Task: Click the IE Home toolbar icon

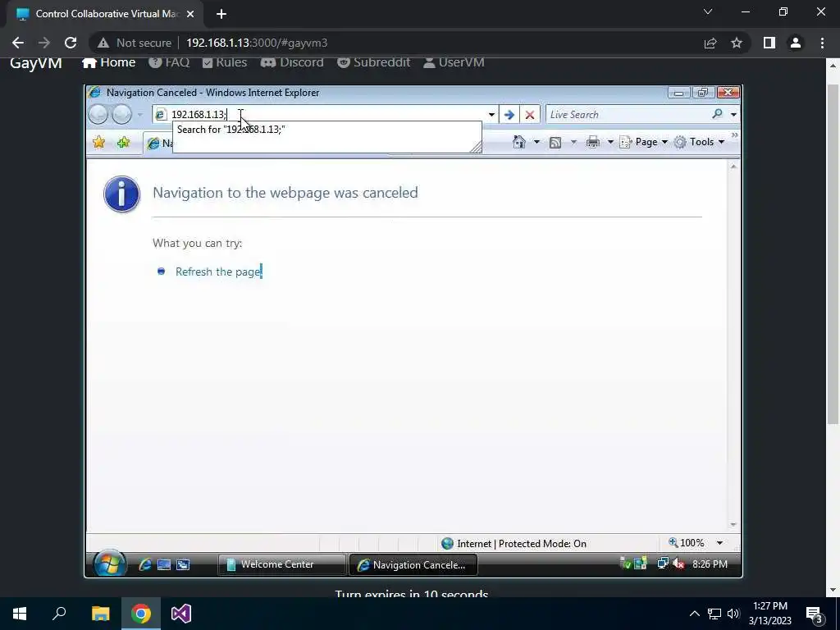Action: pyautogui.click(x=518, y=142)
